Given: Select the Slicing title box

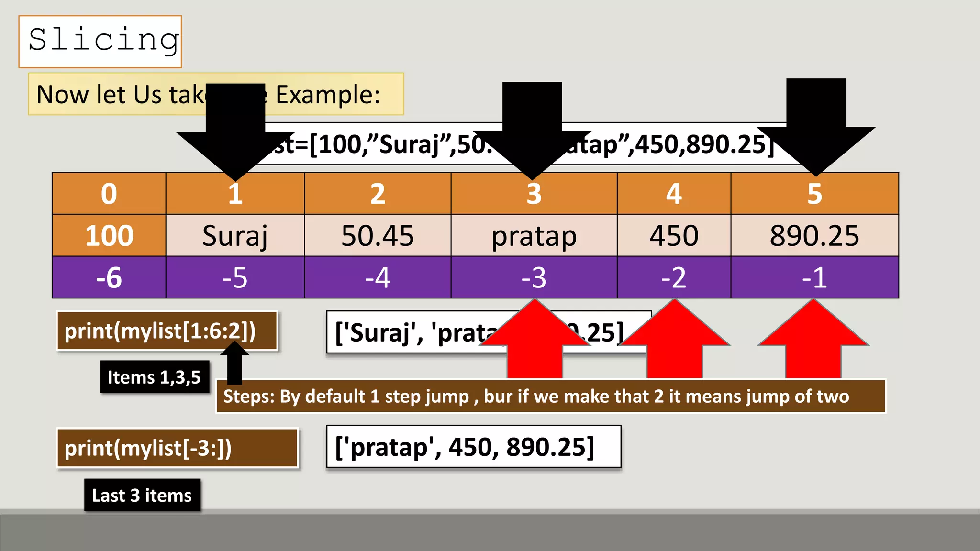Looking at the screenshot, I should click(100, 42).
